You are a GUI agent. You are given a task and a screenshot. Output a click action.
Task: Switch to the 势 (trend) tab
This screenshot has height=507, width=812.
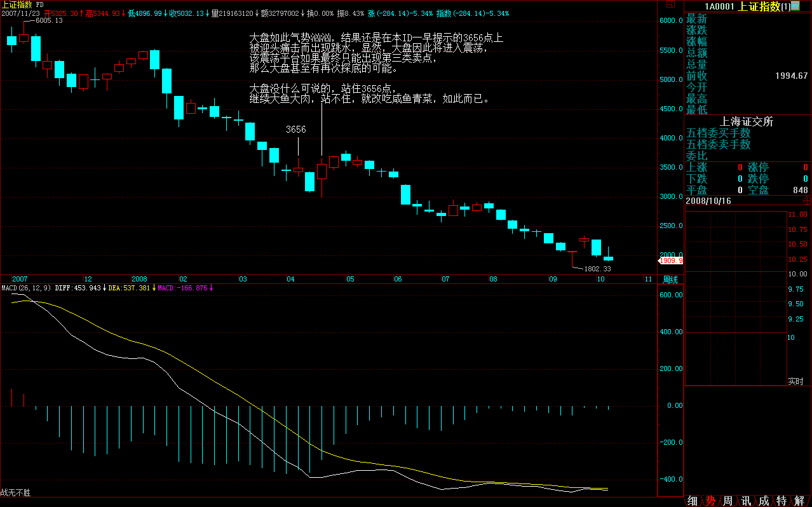pos(710,501)
